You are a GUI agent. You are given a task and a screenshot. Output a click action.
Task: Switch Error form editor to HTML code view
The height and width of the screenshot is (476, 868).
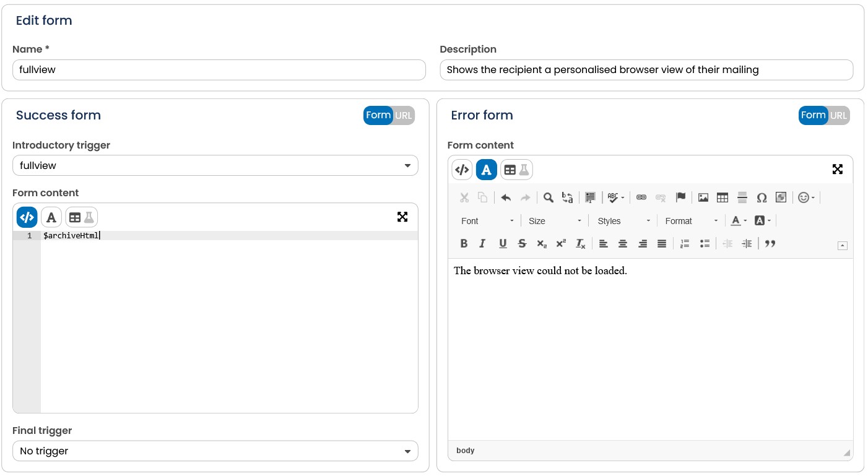pos(462,170)
